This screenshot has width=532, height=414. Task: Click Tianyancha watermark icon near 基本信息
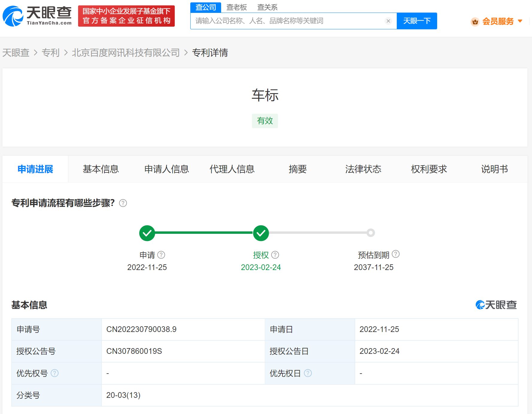tap(480, 305)
